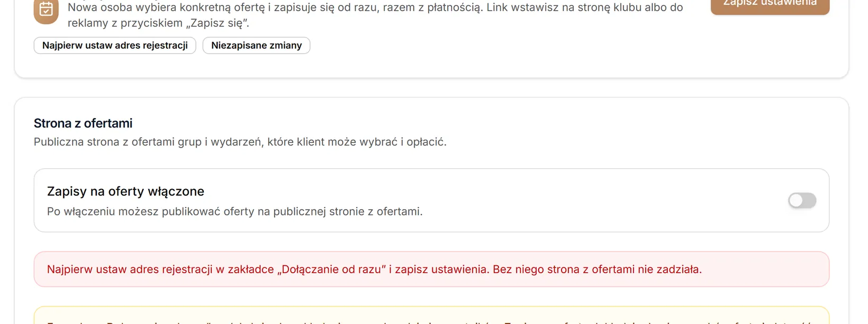Toggle Zapisy na oferty włączone switch

click(802, 201)
